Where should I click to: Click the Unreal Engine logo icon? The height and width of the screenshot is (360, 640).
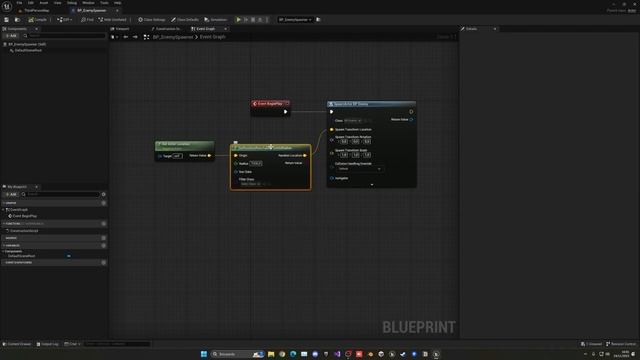tap(7, 7)
